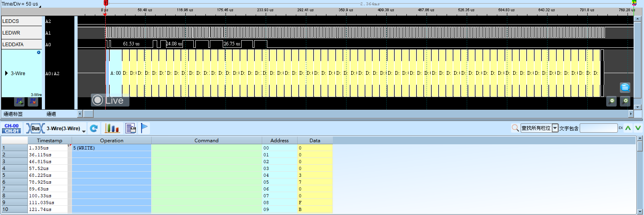Select timestamp 68.225us in row 5

47,175
